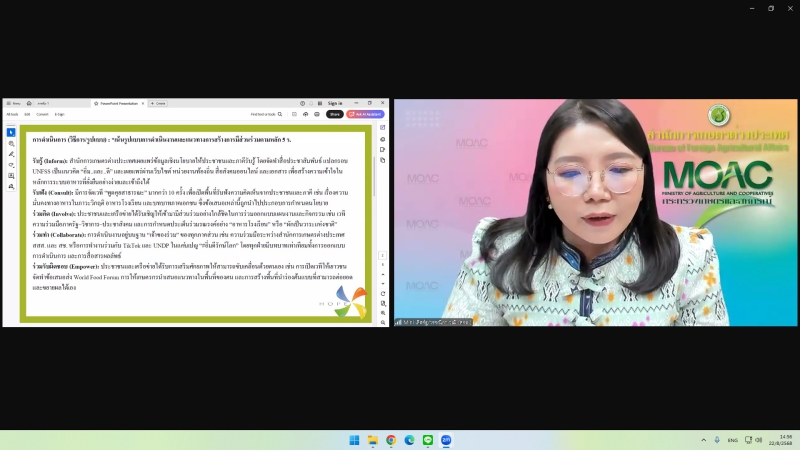800x450 pixels.
Task: Click the Ask AI Assistant button
Action: click(367, 114)
